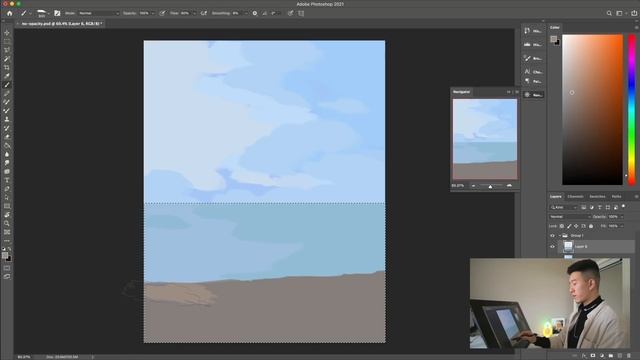Click Navigator zoom in button
The height and width of the screenshot is (360, 640).
point(509,186)
